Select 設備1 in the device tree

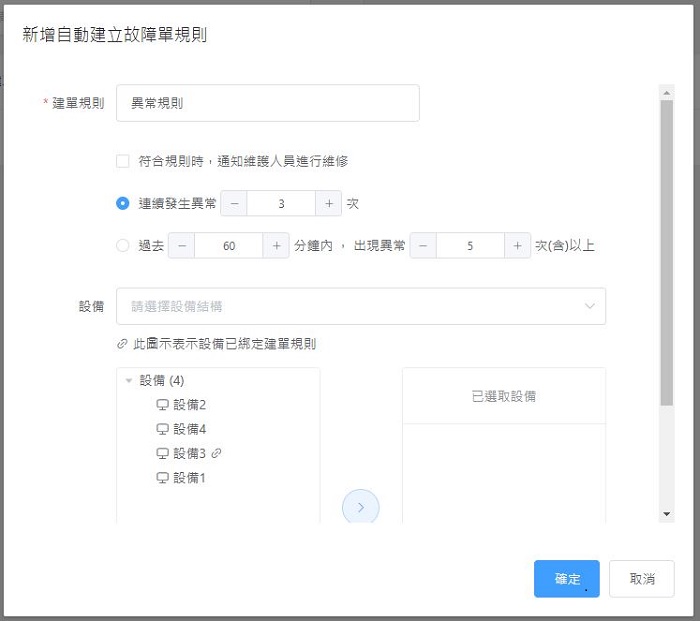point(188,478)
